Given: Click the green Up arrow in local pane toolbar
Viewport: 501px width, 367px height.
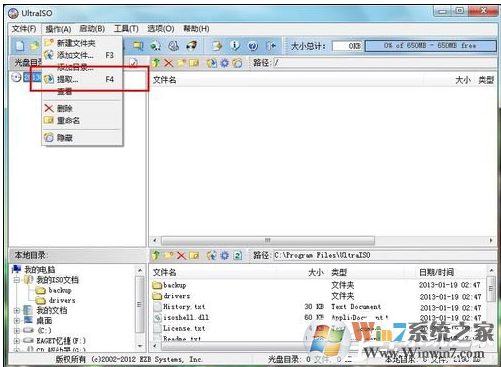Looking at the screenshot, I should pos(156,256).
